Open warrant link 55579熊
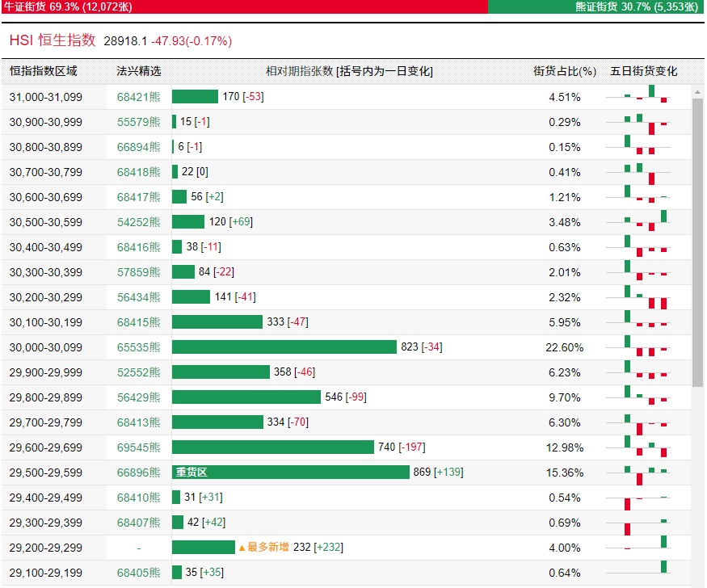Viewport: 707px width, 588px height. [138, 122]
